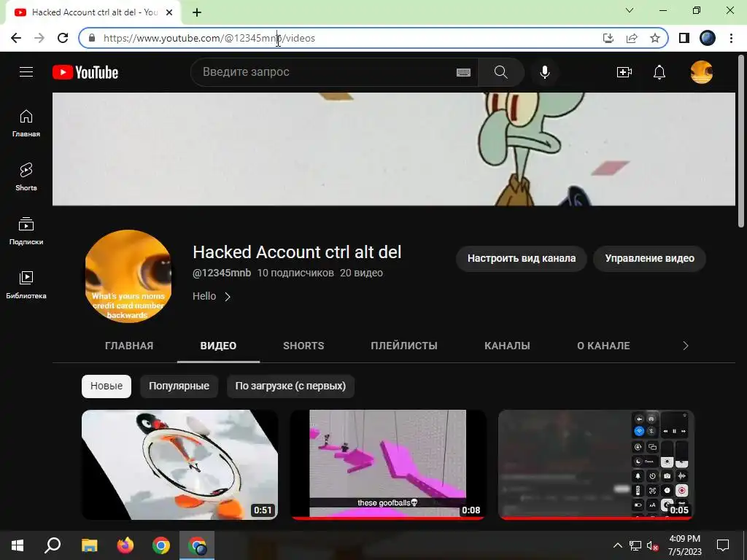Click the @12345mnb channel handle
Screen dimensions: 747x560
(x=222, y=273)
